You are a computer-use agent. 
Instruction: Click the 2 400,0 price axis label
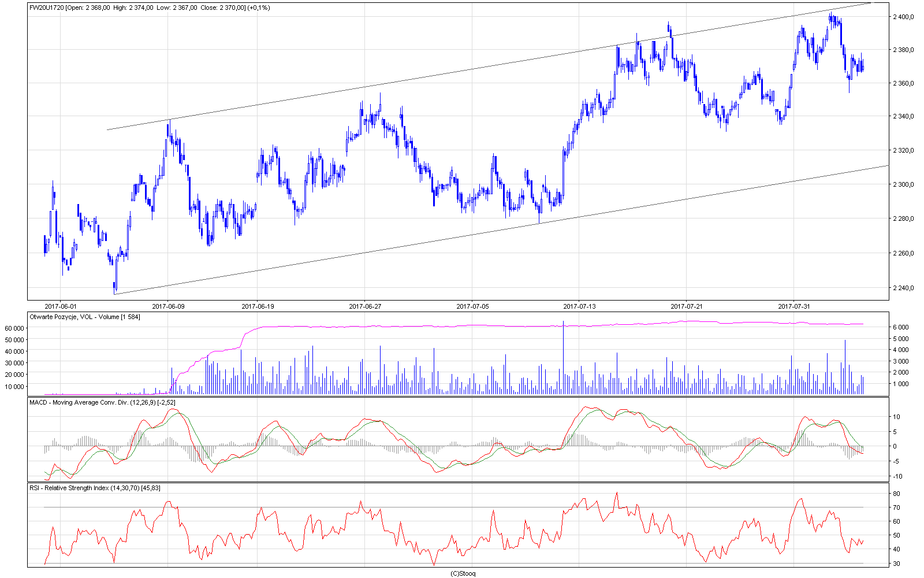(903, 17)
